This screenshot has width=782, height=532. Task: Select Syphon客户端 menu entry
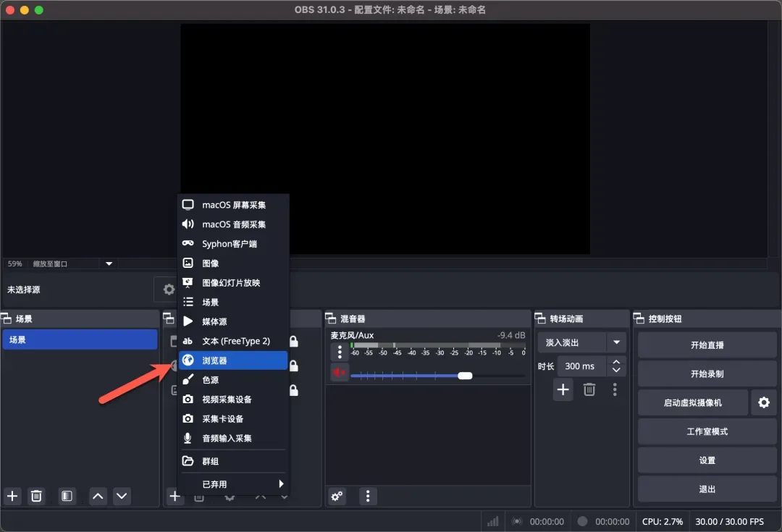click(x=233, y=244)
